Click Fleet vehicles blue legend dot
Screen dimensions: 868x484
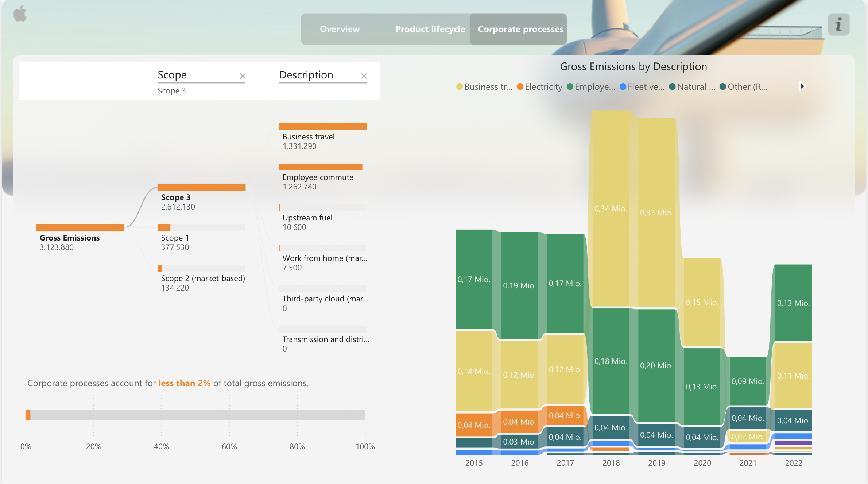(x=623, y=87)
